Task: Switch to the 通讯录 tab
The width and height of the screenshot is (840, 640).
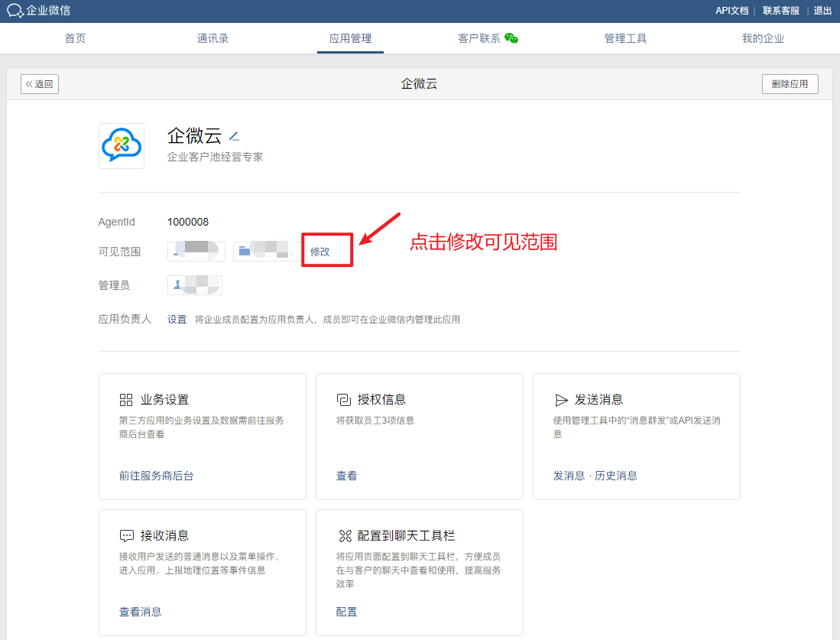Action: click(212, 38)
